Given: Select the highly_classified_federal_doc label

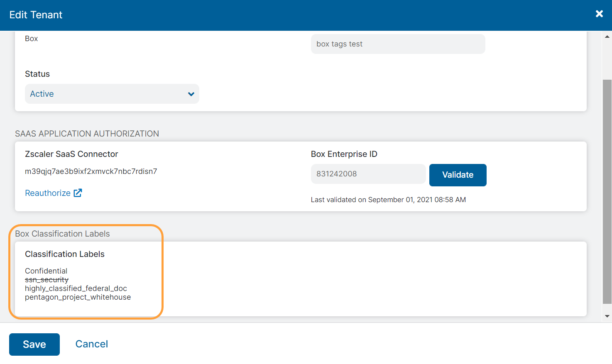Looking at the screenshot, I should [76, 288].
